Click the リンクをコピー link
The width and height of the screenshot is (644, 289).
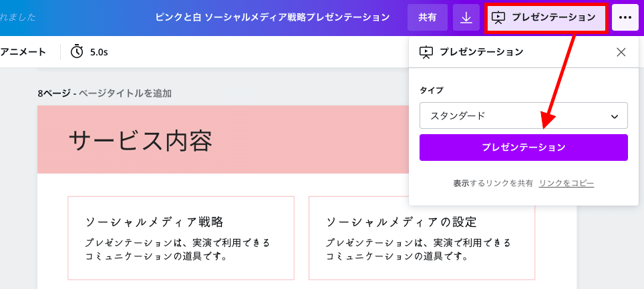tap(567, 183)
